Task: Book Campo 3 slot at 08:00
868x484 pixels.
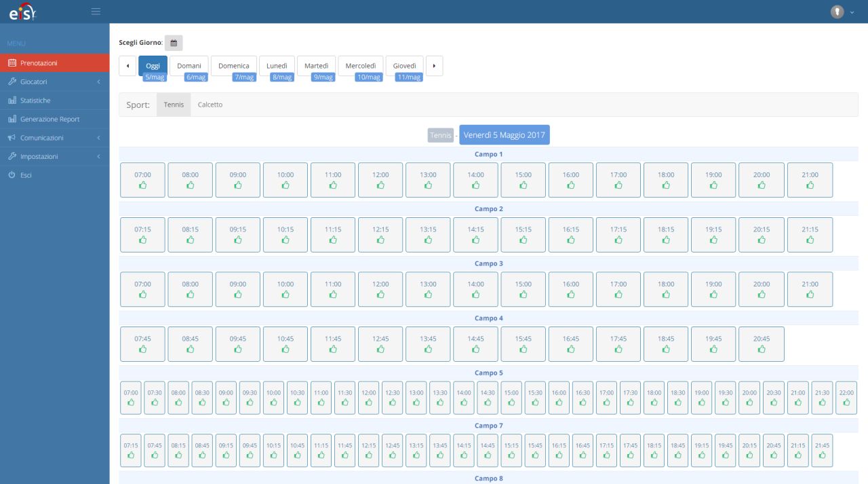Action: tap(191, 289)
